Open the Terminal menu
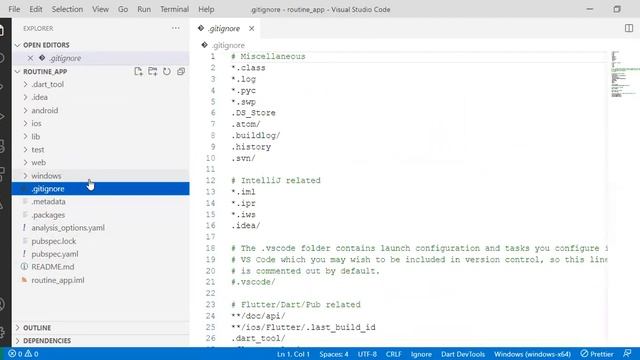 [x=174, y=9]
